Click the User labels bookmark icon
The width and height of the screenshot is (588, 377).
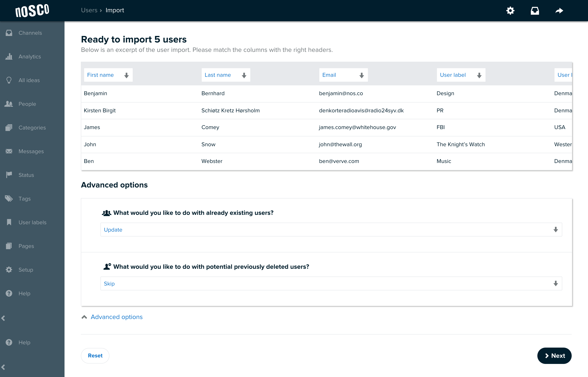tap(9, 222)
